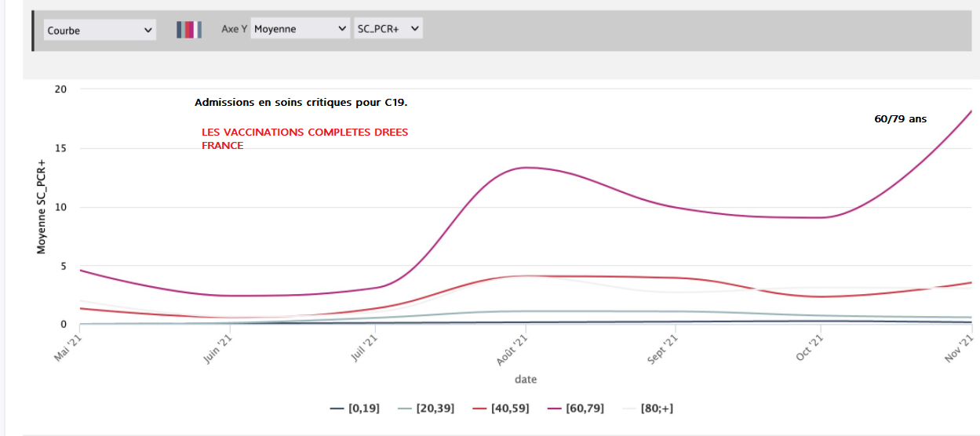The width and height of the screenshot is (980, 436).
Task: Expand the Moyenne aggregation dropdown
Action: click(300, 29)
